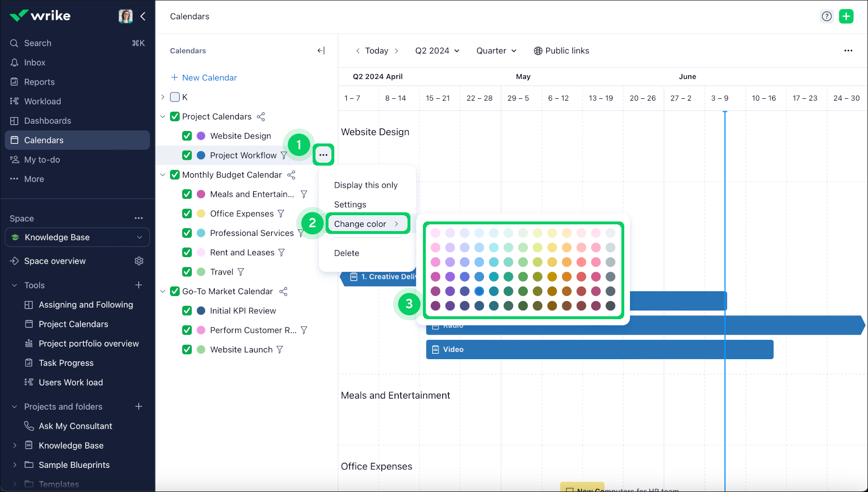Open Public links

(x=561, y=51)
